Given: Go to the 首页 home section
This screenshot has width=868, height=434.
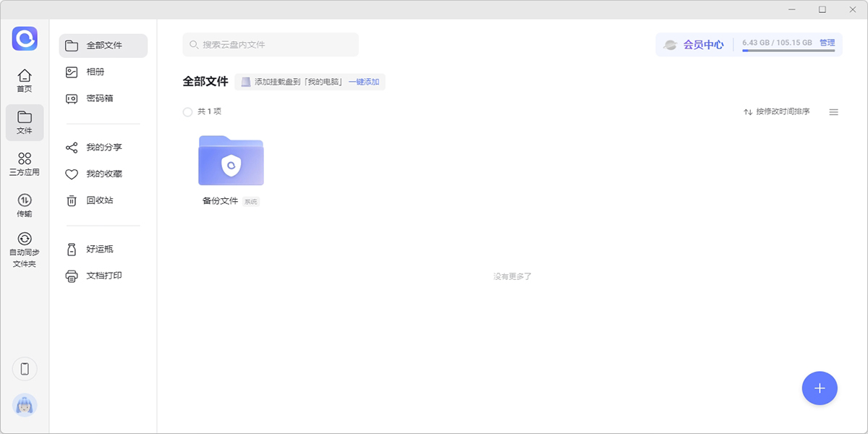Looking at the screenshot, I should [x=25, y=80].
